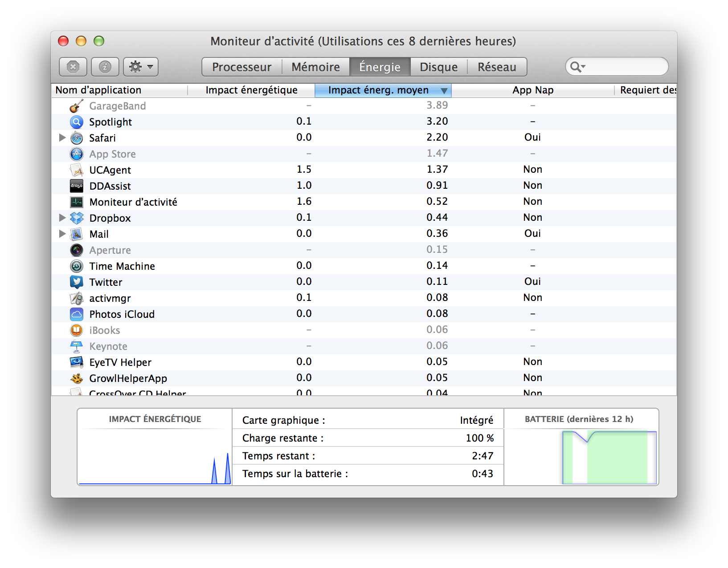The width and height of the screenshot is (728, 568).
Task: Expand the Dropbox disclosure triangle
Action: 62,218
